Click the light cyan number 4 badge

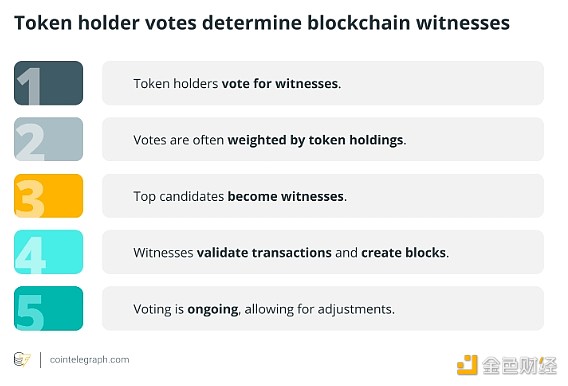49,252
